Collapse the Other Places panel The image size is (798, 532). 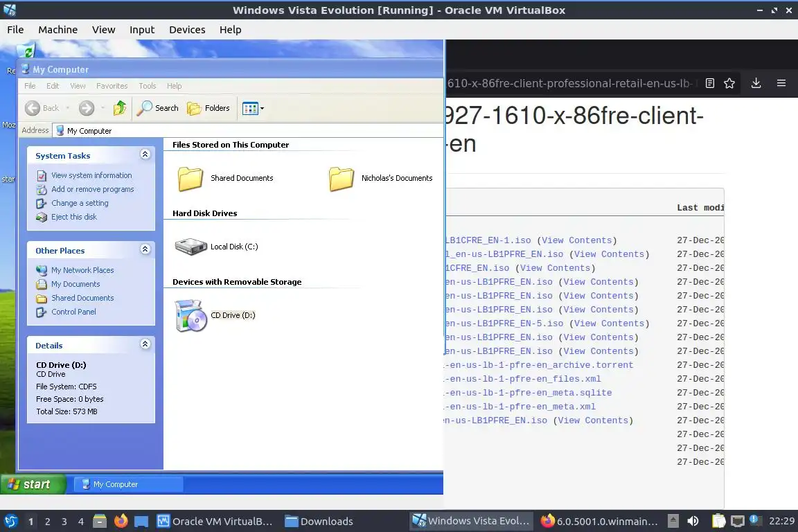pyautogui.click(x=145, y=249)
